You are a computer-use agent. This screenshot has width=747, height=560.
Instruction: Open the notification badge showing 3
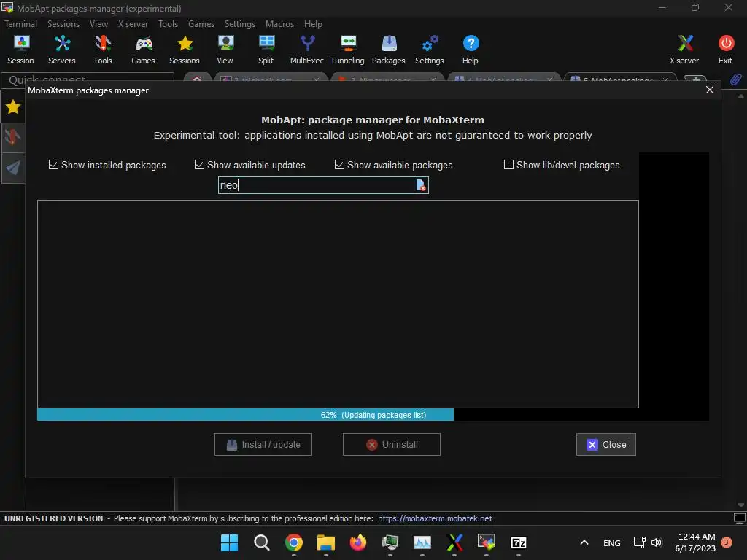tap(727, 542)
